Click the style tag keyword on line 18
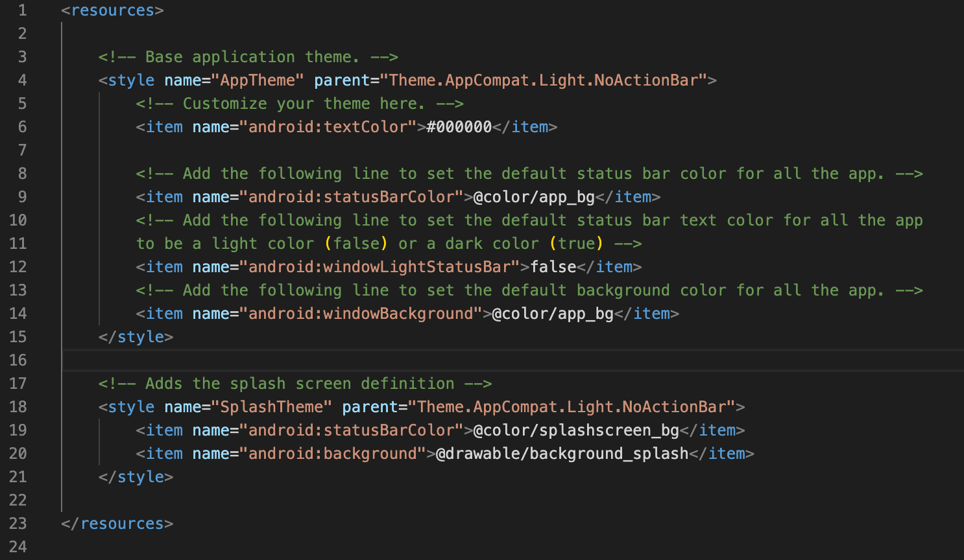Image resolution: width=964 pixels, height=560 pixels. [x=131, y=407]
